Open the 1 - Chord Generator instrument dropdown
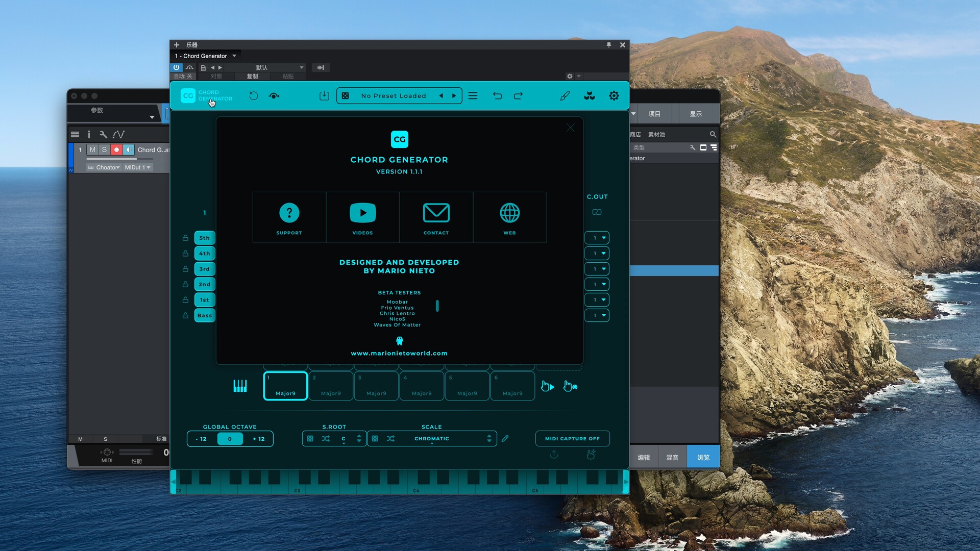Image resolution: width=980 pixels, height=551 pixels. tap(205, 56)
